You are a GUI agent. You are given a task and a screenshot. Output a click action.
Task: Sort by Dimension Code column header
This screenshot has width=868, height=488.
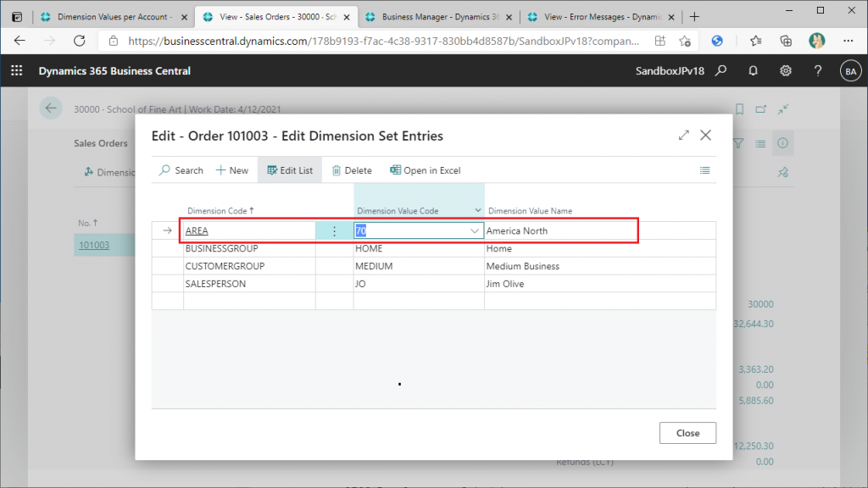[x=220, y=211]
